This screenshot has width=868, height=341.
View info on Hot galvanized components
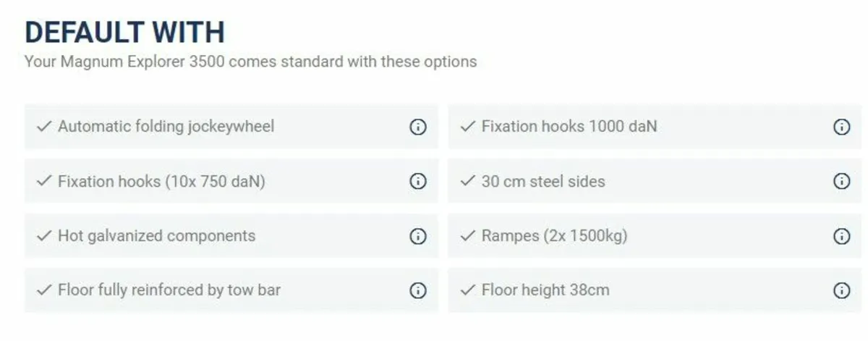click(418, 236)
